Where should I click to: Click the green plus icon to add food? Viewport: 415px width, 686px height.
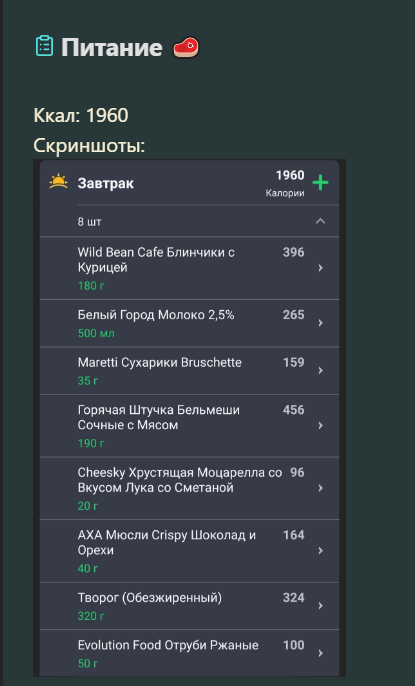(321, 182)
